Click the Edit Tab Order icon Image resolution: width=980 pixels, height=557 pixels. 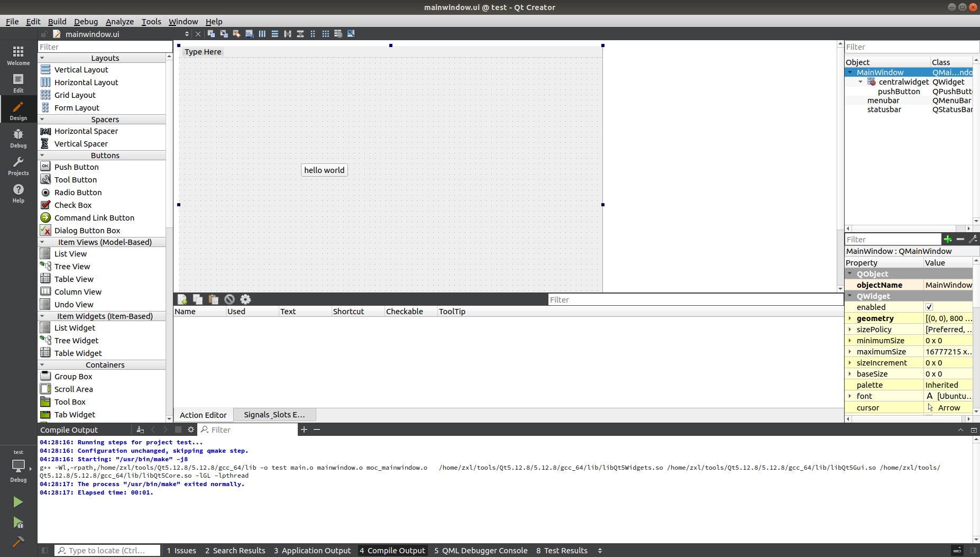[x=249, y=33]
